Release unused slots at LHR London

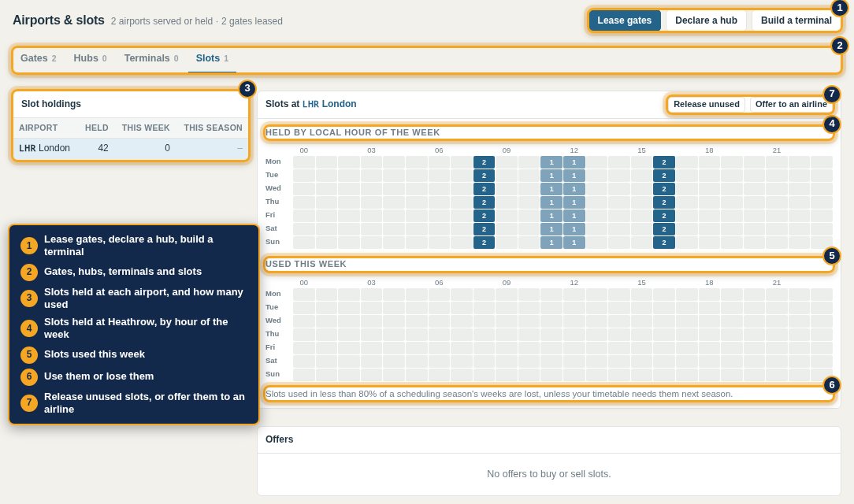(707, 104)
